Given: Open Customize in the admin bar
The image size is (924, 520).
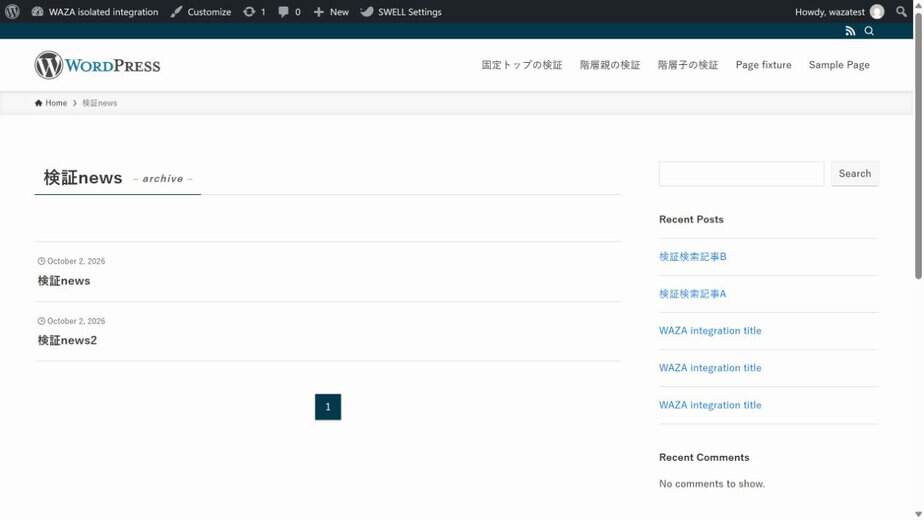Looking at the screenshot, I should tap(201, 12).
